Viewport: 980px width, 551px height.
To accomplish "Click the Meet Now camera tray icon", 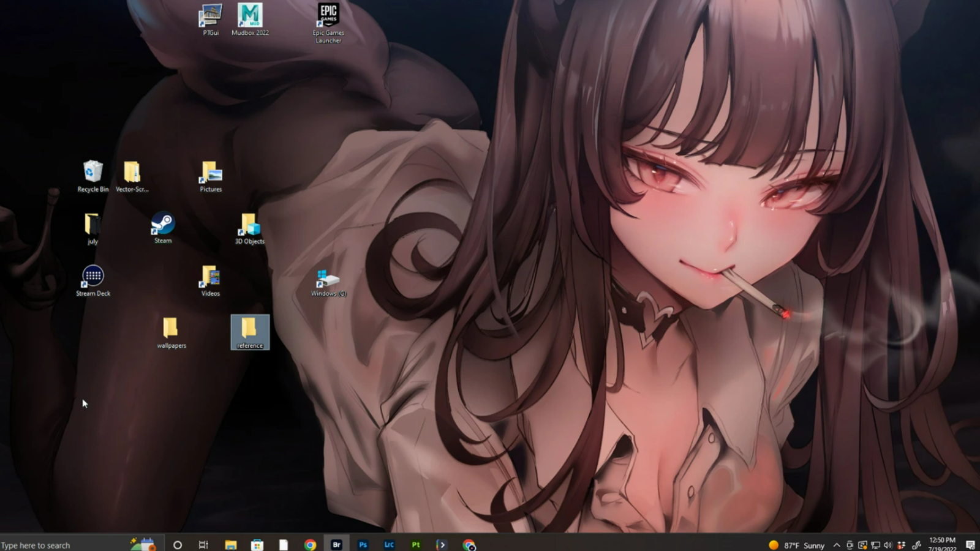I will point(850,545).
